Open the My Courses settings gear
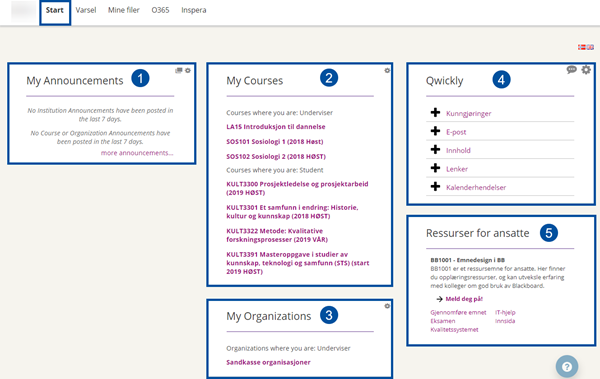The image size is (600, 379). [387, 70]
